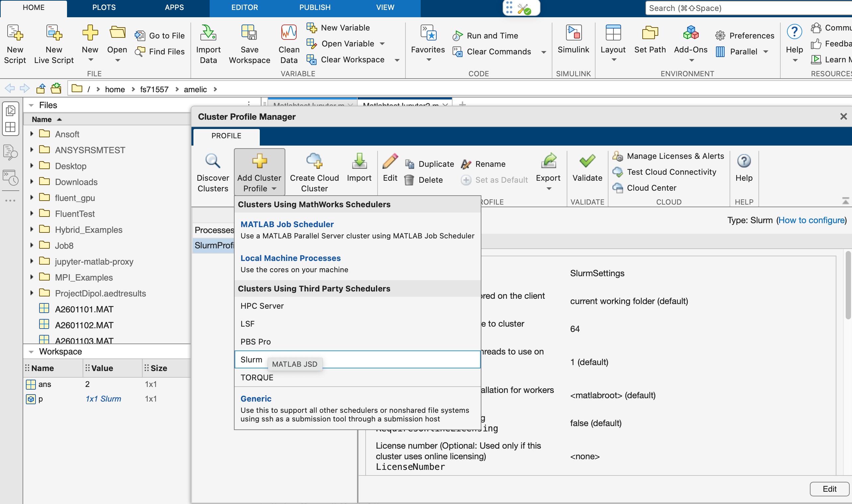Image resolution: width=852 pixels, height=504 pixels.
Task: Validate the cluster profile
Action: [x=587, y=168]
